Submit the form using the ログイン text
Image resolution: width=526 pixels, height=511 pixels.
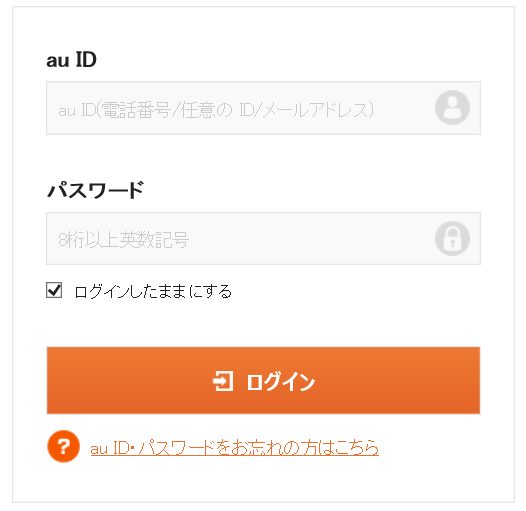(x=281, y=381)
